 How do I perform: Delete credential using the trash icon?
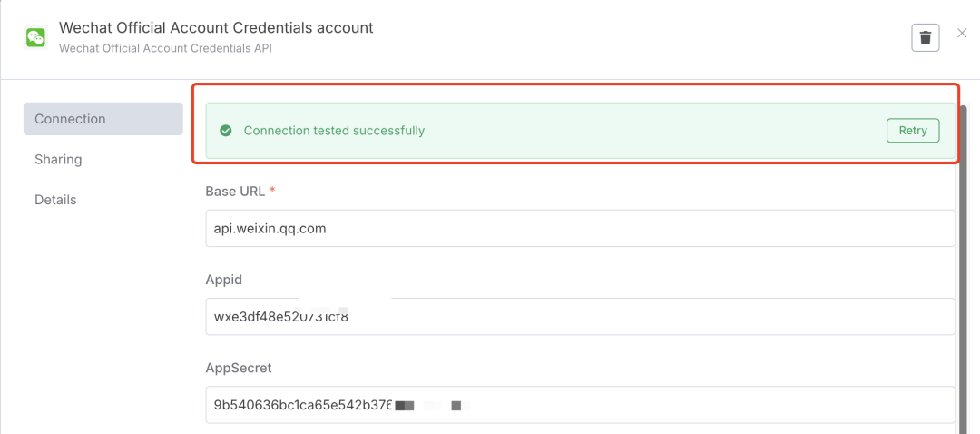click(925, 37)
